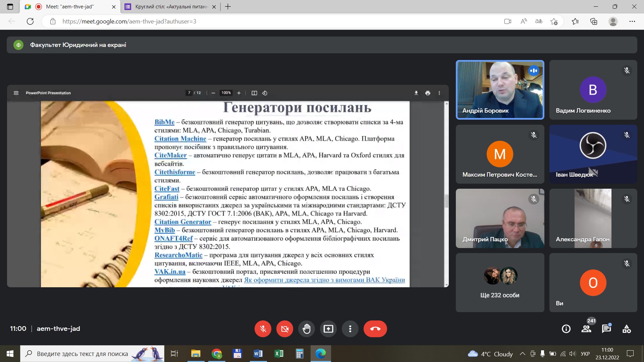Click the presentation vertical scrollbar
Viewport: 644px width, 362px height.
click(446, 201)
